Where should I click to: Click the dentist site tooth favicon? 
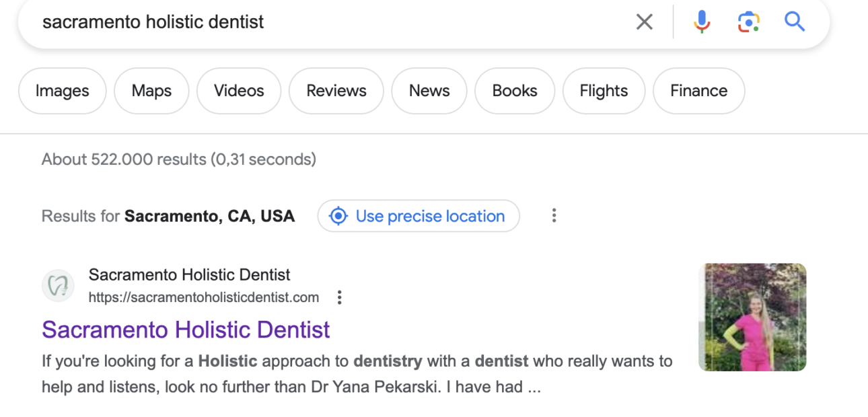pos(58,286)
